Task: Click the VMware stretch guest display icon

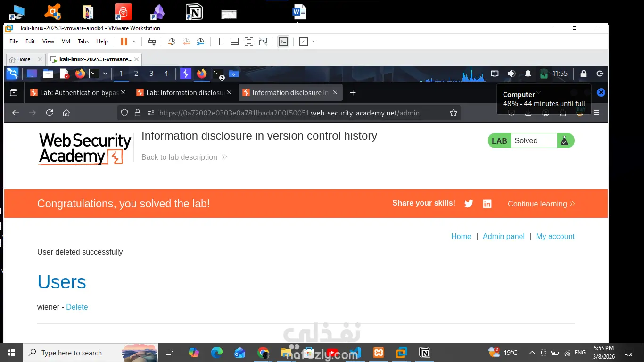Action: 304,41
